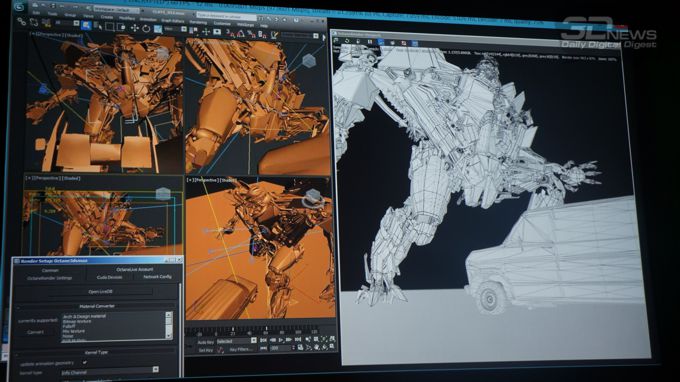Open the Edit menu
Screen dimensions: 680x382
coord(36,13)
